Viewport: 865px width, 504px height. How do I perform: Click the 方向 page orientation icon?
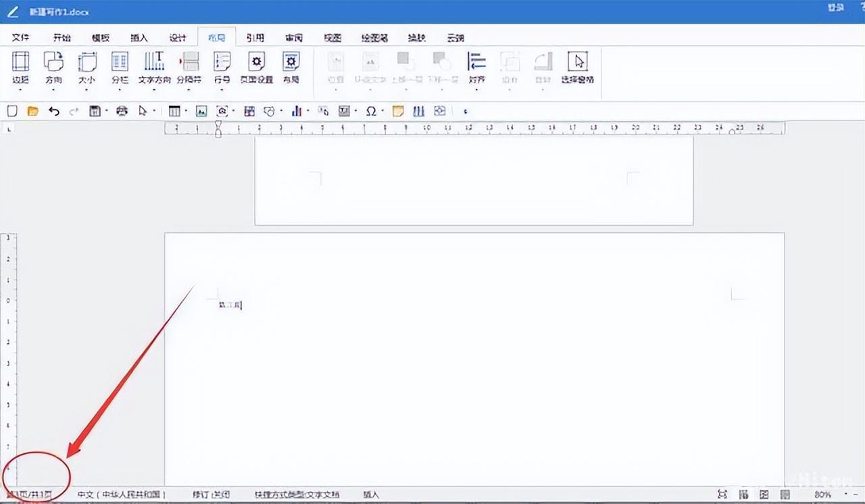click(53, 61)
